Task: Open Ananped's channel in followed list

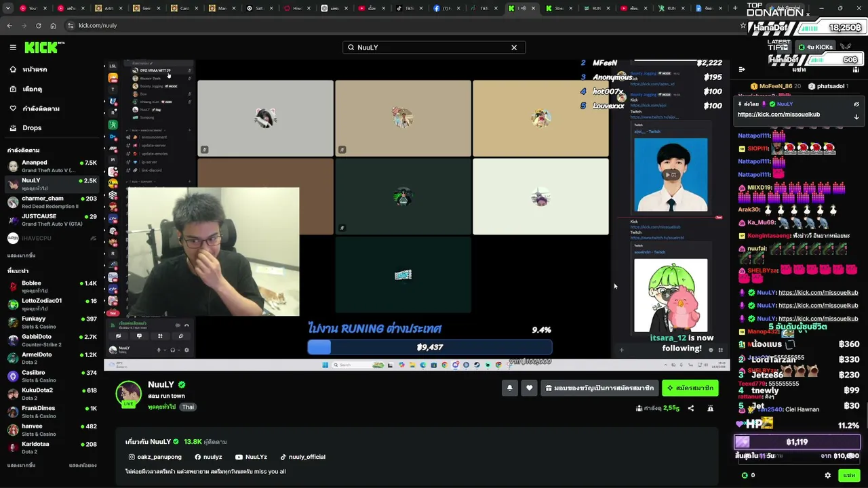Action: (52, 166)
